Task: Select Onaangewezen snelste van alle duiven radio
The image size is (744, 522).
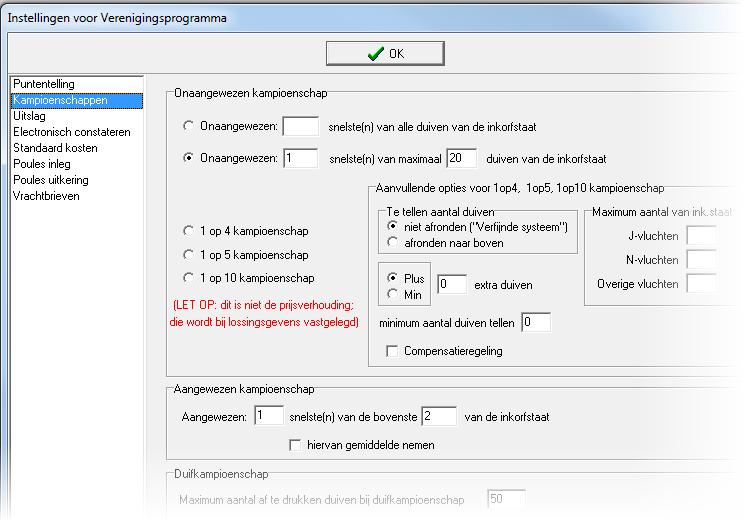Action: (x=188, y=126)
